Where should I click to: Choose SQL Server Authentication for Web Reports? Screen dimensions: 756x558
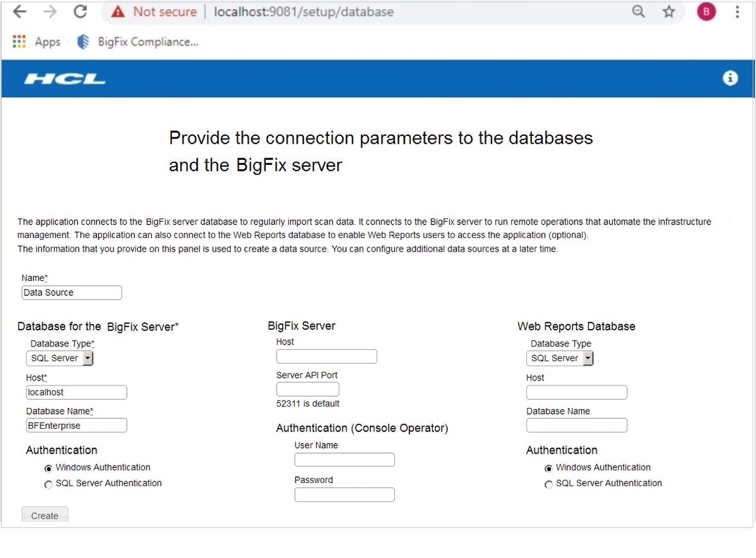click(x=548, y=484)
